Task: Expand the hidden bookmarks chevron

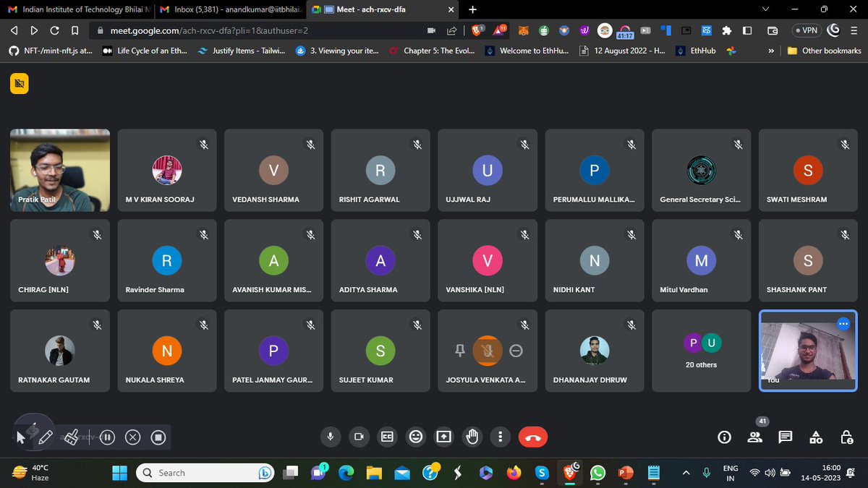Action: [771, 51]
